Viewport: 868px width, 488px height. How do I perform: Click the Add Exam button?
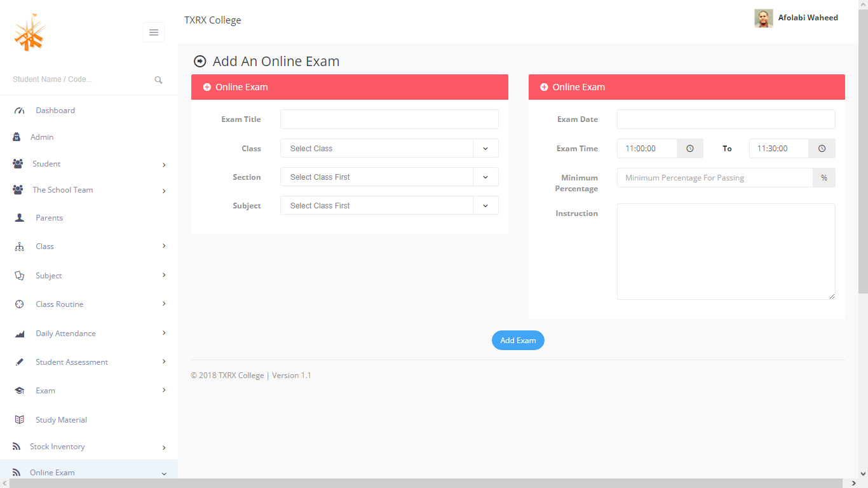click(518, 340)
